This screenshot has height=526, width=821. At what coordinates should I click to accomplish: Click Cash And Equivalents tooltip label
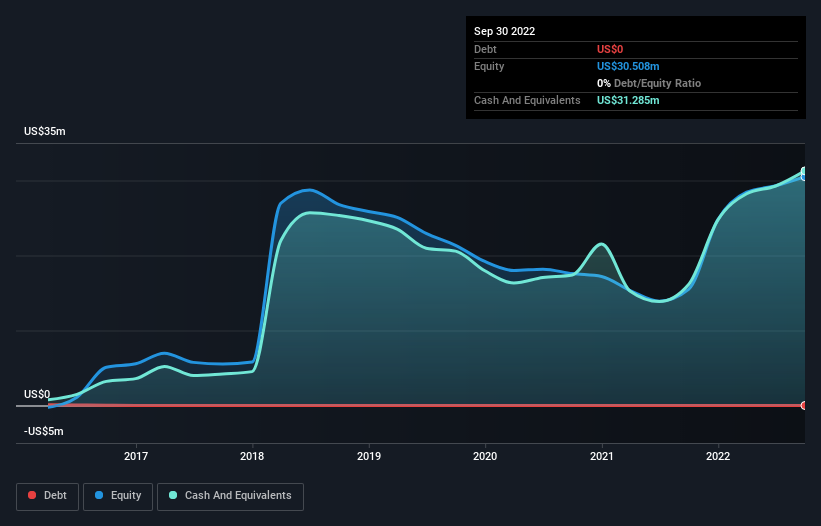pyautogui.click(x=527, y=100)
